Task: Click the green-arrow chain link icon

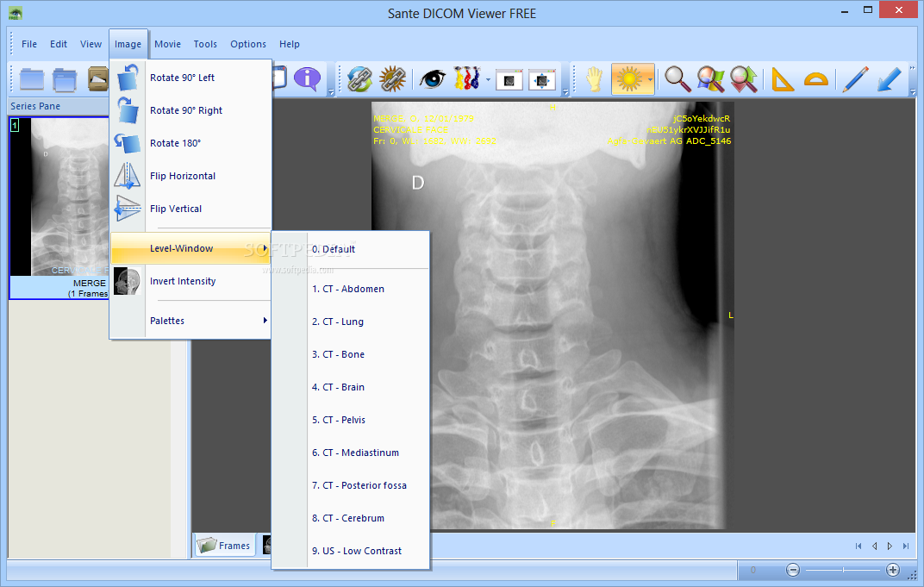Action: pyautogui.click(x=359, y=79)
